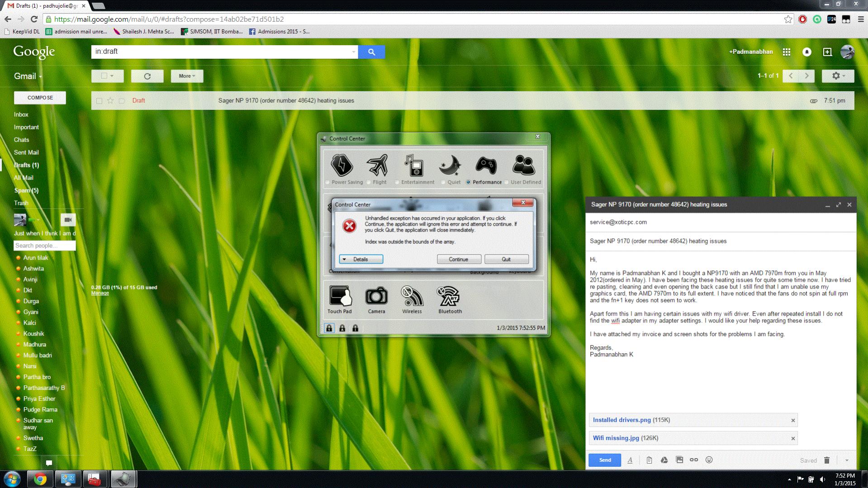Remove the Wifi missing.jpg attachment
The width and height of the screenshot is (868, 488).
(792, 438)
